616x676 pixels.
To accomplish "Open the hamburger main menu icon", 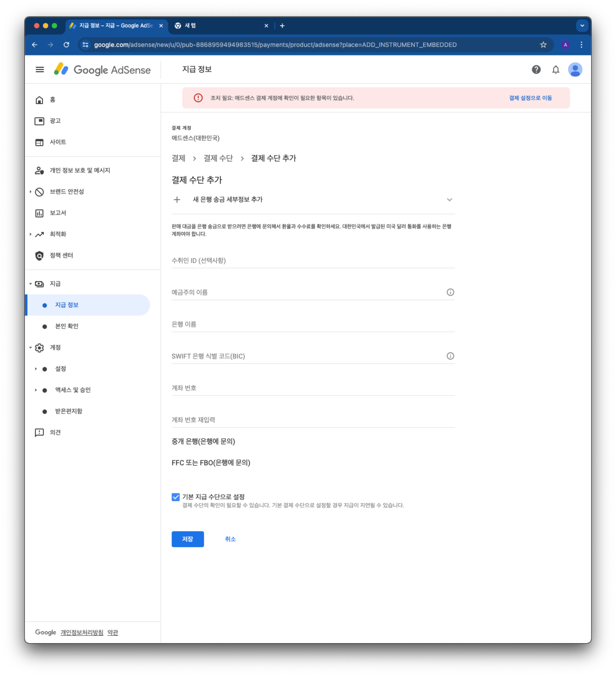I will [39, 69].
